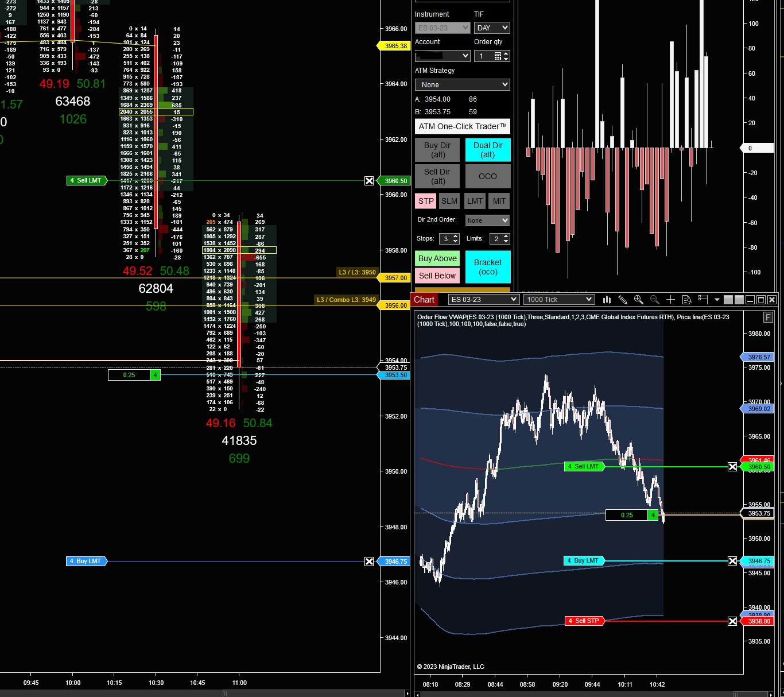Viewport: 784px width, 697px height.
Task: Increase the Limits count stepper
Action: (x=506, y=236)
